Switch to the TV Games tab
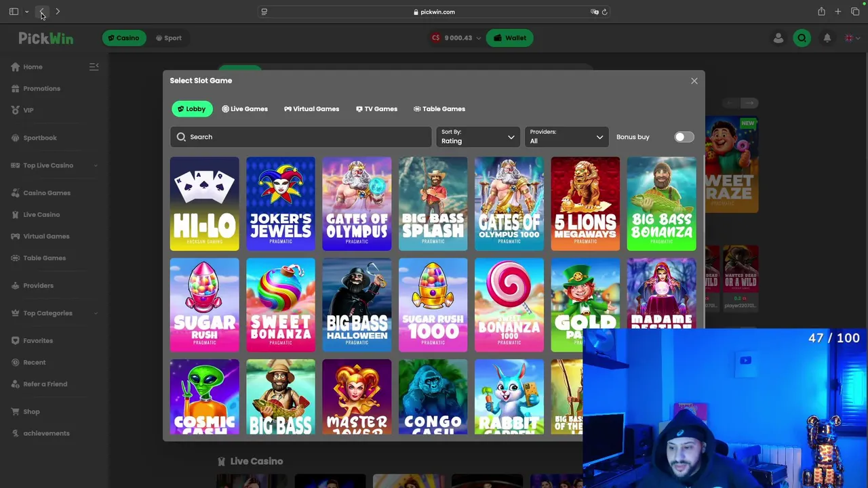The height and width of the screenshot is (488, 868). click(x=376, y=108)
